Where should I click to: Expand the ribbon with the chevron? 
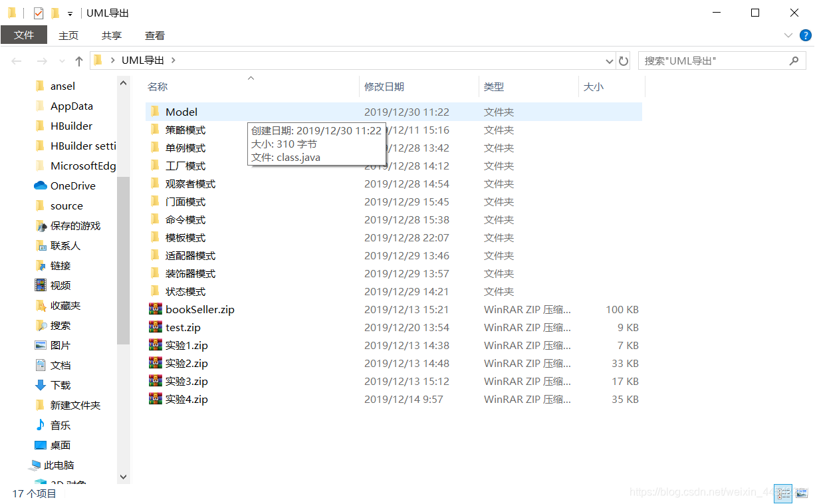(788, 35)
